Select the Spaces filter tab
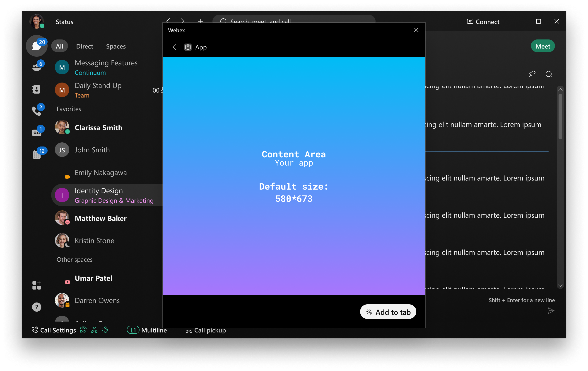The height and width of the screenshot is (371, 588). 115,46
